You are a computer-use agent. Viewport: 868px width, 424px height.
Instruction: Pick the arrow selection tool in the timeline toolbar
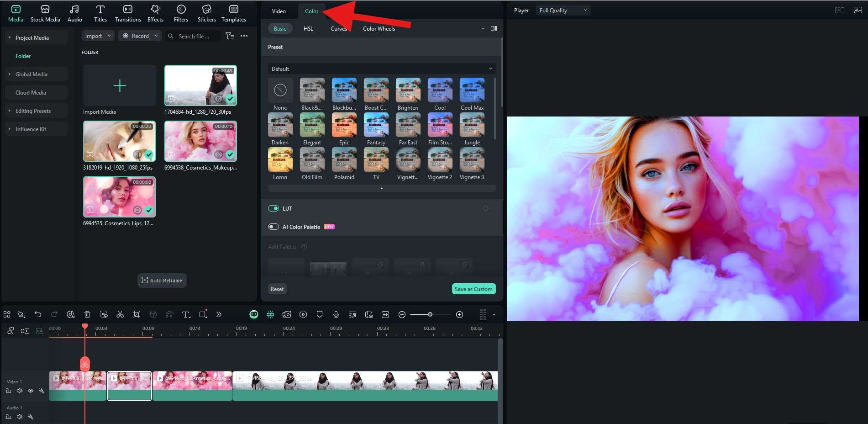click(21, 314)
